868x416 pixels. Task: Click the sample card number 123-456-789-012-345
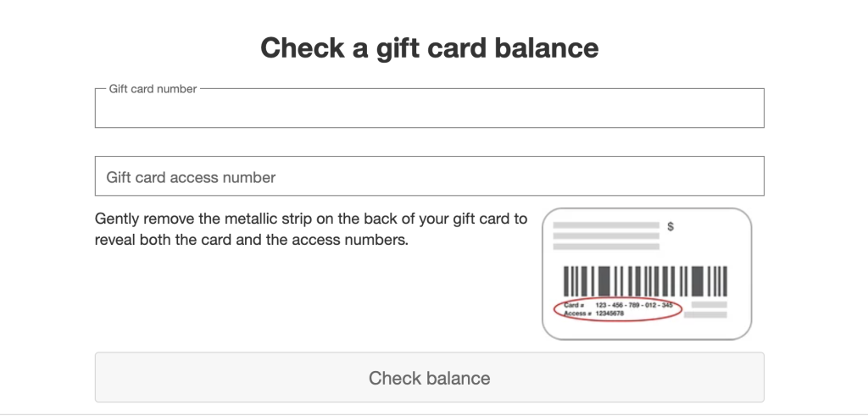point(633,304)
